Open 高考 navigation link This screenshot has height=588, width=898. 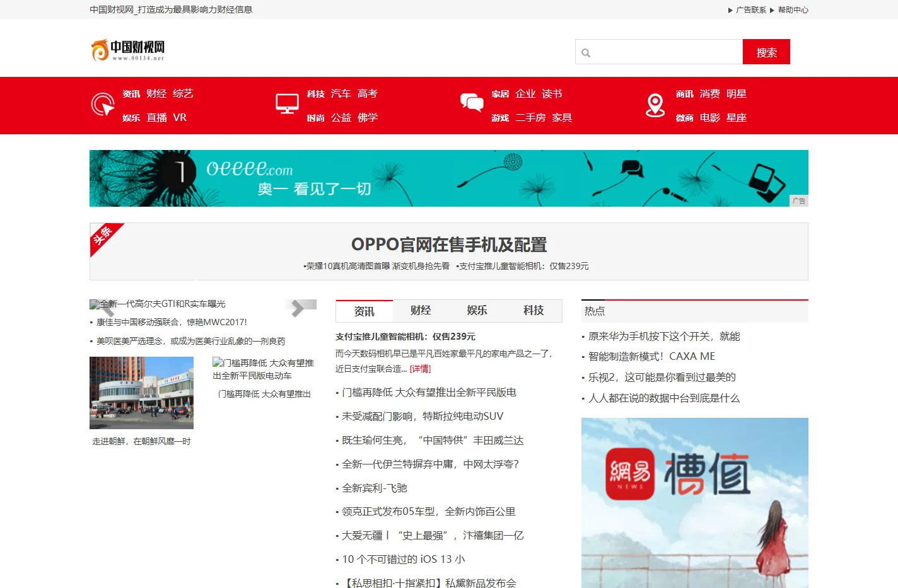368,94
